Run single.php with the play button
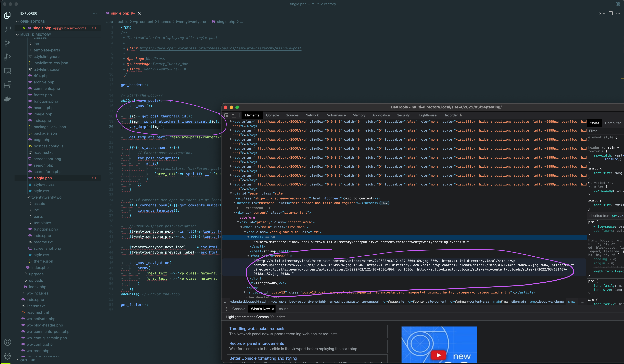Screen dimensions: 624x364 click(x=599, y=13)
